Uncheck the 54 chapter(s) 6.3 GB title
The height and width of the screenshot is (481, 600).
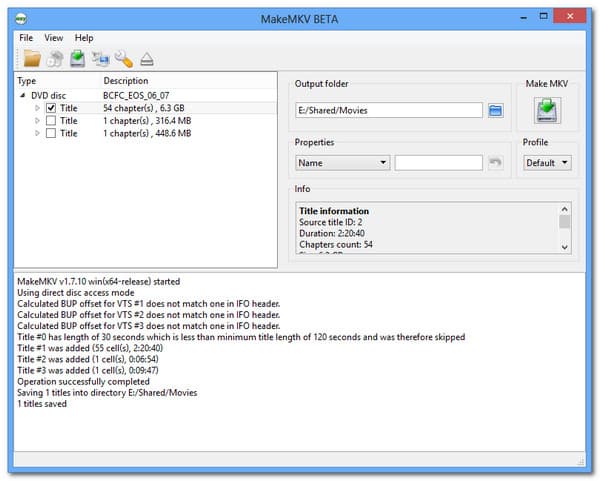click(51, 108)
